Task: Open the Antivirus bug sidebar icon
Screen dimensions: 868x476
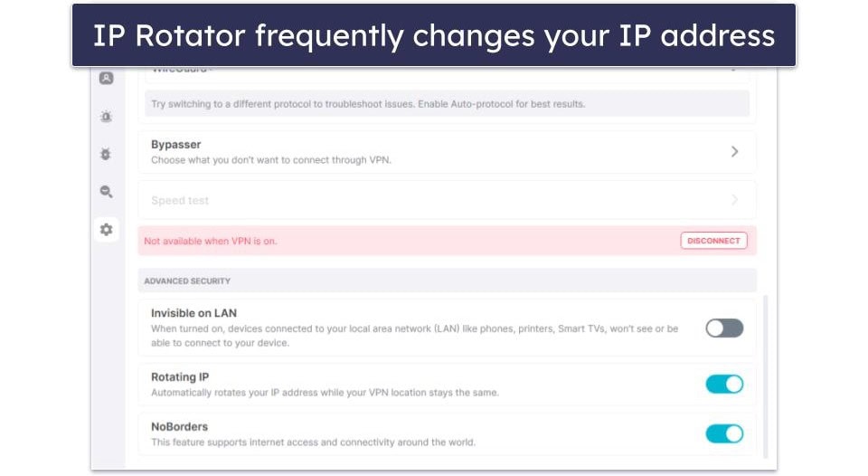Action: (107, 155)
